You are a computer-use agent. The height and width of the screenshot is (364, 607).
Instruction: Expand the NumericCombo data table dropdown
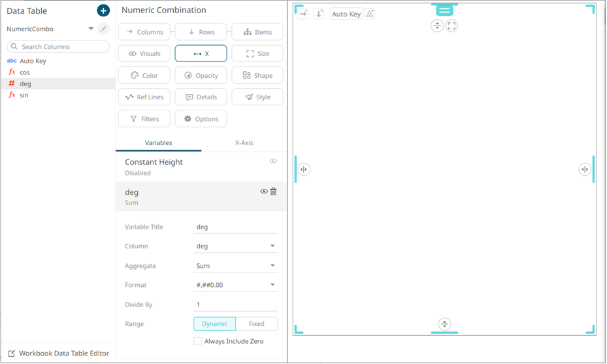(91, 28)
